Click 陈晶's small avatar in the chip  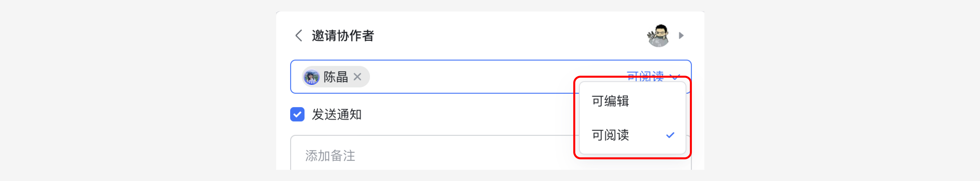312,77
